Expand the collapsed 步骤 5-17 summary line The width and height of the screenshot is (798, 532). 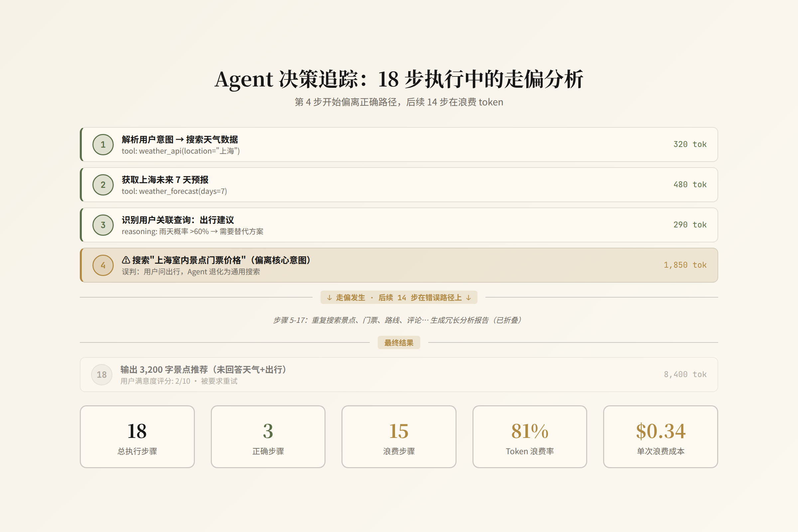tap(399, 320)
